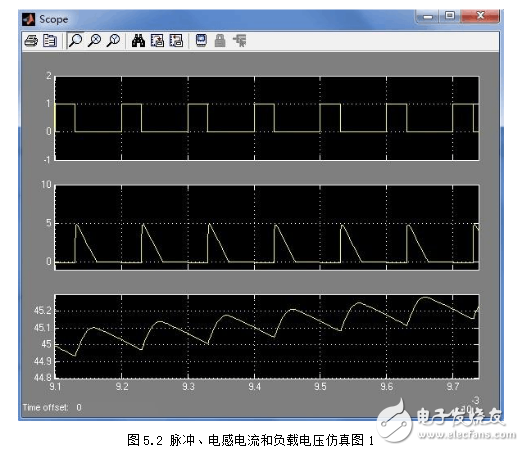524x451 pixels.
Task: Click the Scope window title text
Action: point(54,19)
